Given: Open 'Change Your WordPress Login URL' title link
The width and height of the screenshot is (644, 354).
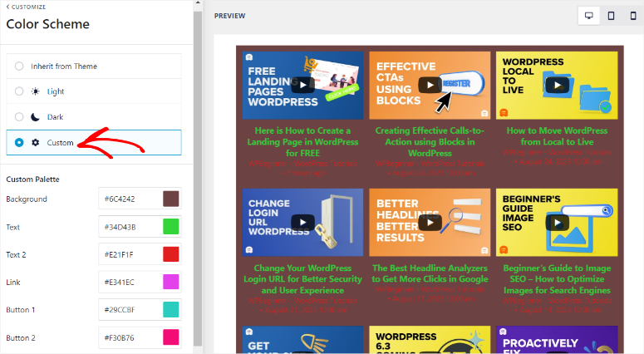Looking at the screenshot, I should pos(302,279).
